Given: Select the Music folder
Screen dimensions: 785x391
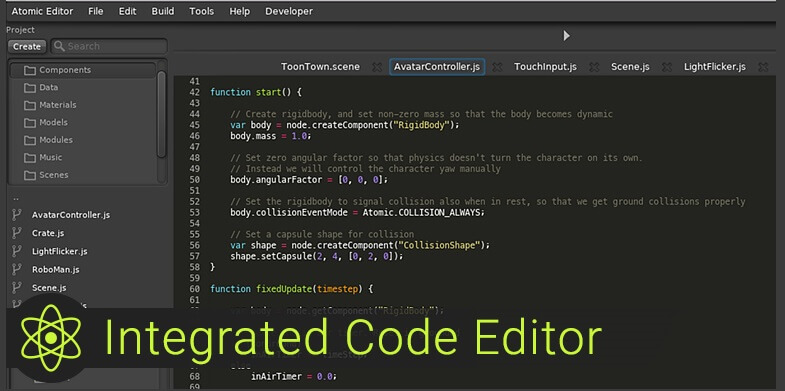Looking at the screenshot, I should point(83,158).
